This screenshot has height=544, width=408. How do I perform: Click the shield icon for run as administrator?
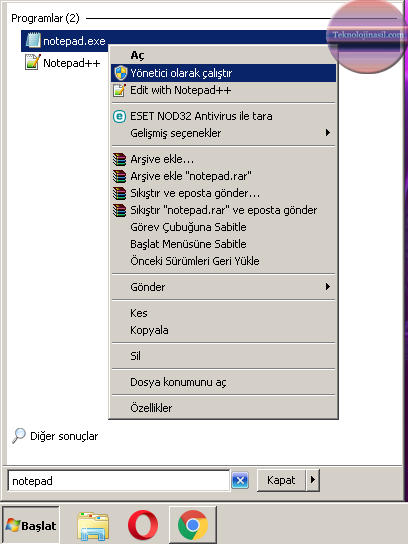120,73
